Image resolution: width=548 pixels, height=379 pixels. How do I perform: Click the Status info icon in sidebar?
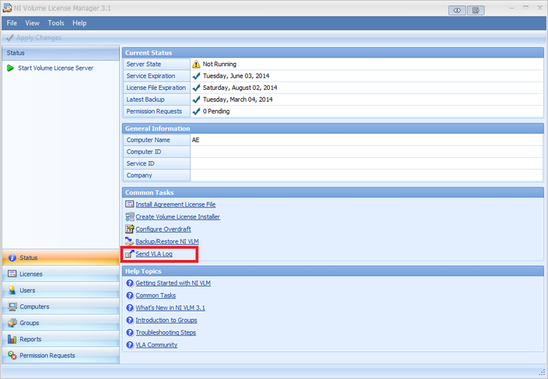pos(12,258)
